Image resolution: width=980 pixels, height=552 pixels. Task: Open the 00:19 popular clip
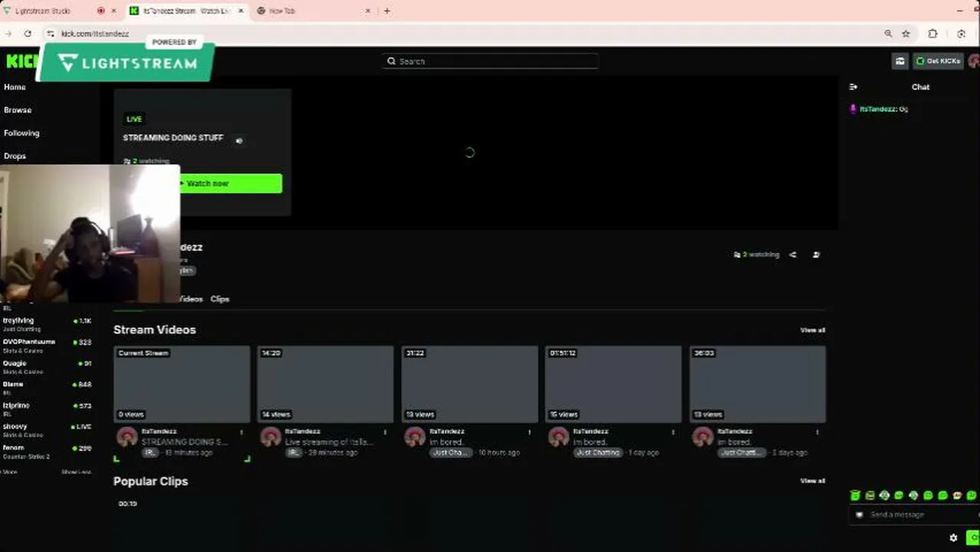(182, 525)
